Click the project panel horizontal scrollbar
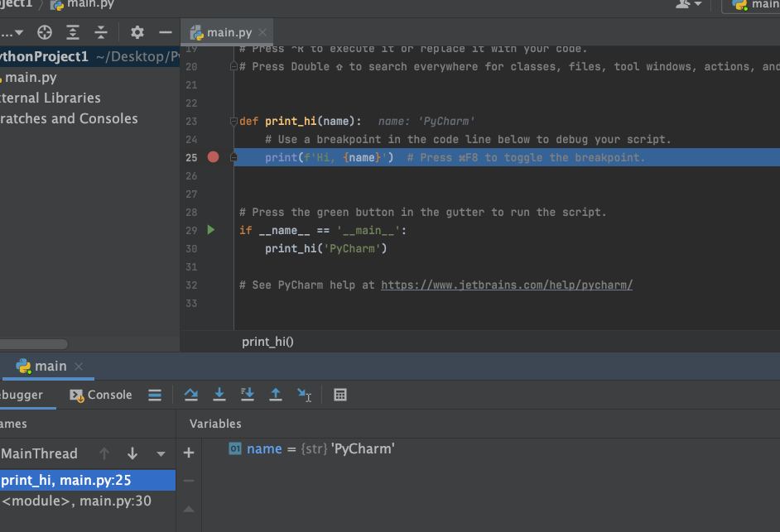This screenshot has width=780, height=532. tap(33, 344)
